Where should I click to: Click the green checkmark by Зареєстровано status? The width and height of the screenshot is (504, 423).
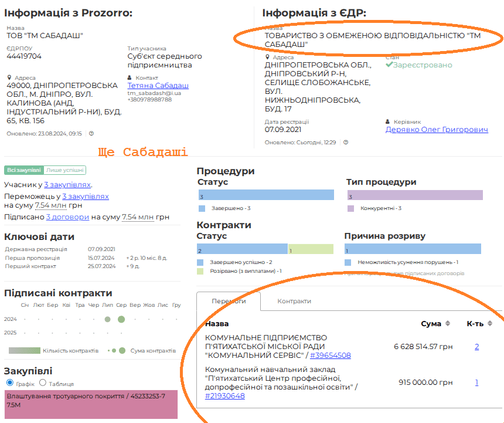click(x=389, y=65)
